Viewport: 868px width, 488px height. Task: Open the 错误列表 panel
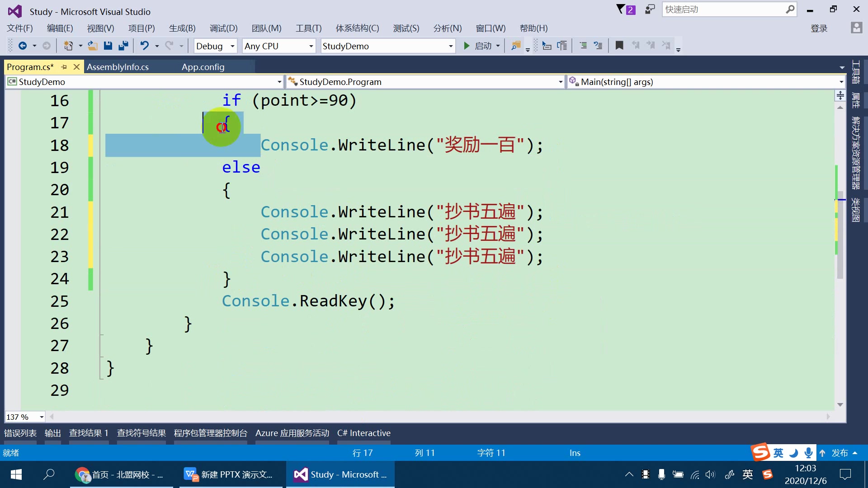(x=20, y=433)
